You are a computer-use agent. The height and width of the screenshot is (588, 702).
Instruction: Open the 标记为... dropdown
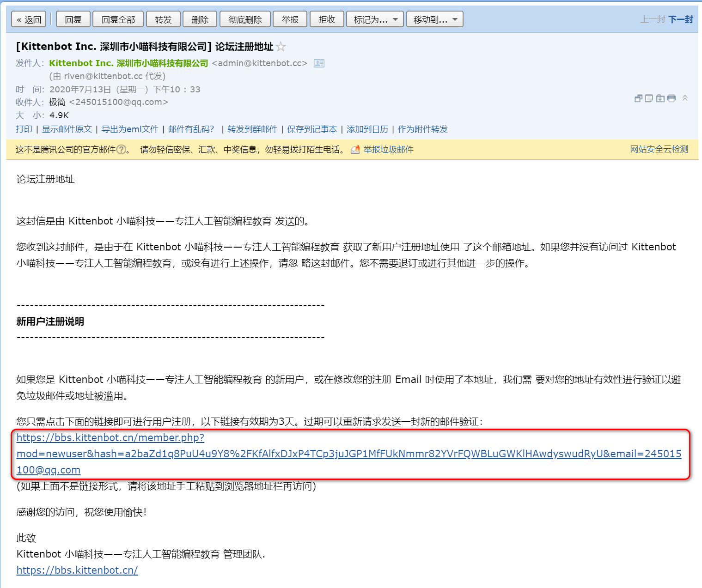(x=375, y=19)
